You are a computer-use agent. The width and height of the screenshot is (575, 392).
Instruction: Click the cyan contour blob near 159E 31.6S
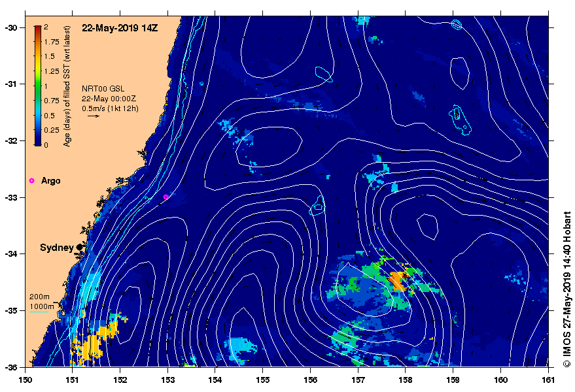point(459,120)
